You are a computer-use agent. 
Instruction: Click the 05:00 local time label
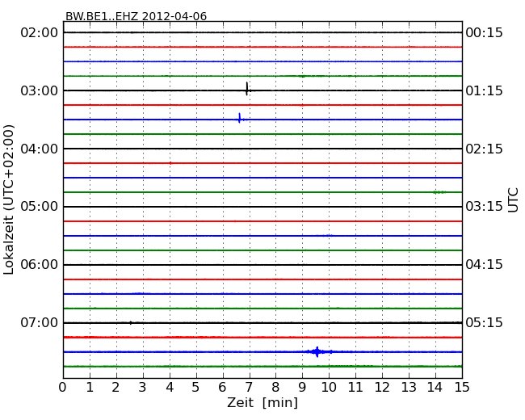[x=40, y=207]
